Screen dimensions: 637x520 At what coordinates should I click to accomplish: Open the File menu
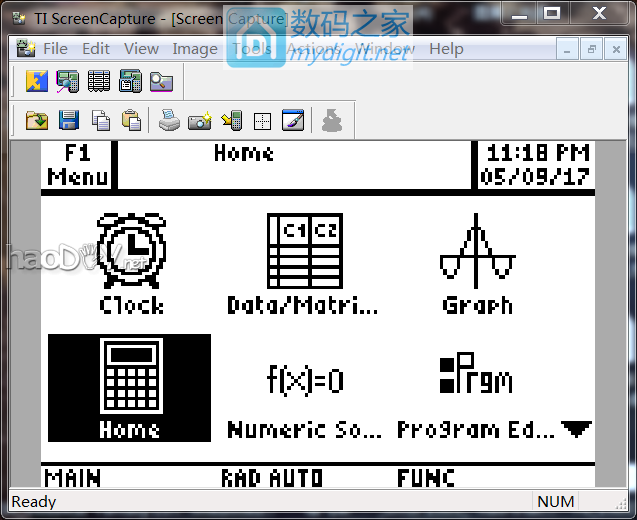click(x=55, y=49)
